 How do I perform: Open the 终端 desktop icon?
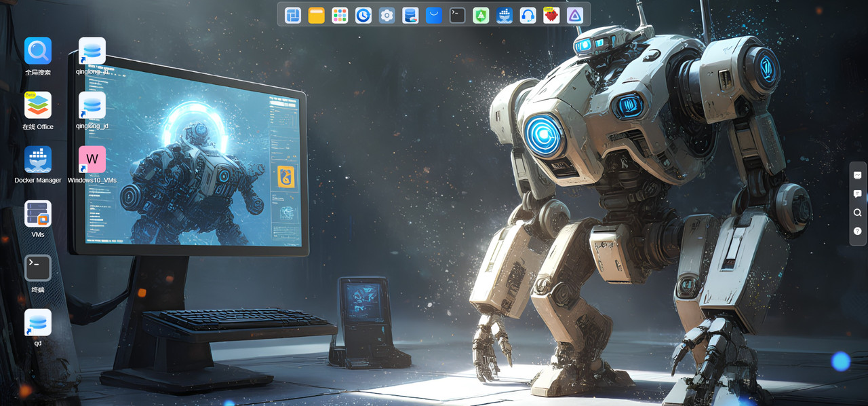38,268
